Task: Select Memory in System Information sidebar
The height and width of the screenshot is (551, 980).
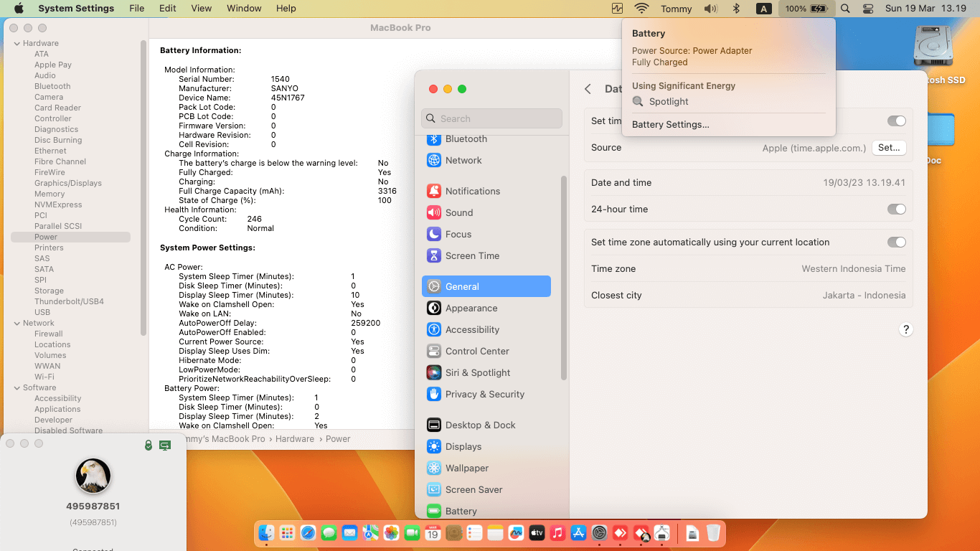Action: 50,194
